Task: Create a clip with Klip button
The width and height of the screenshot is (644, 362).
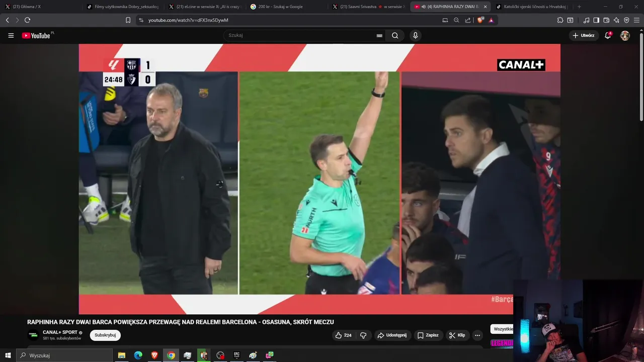Action: coord(457,335)
